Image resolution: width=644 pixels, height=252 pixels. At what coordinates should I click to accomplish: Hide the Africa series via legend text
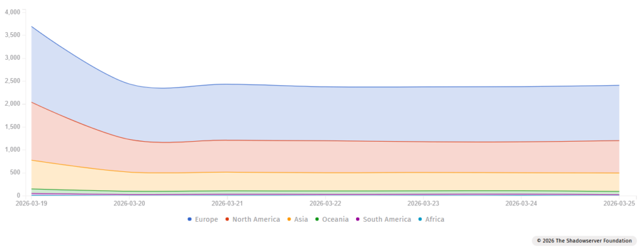(x=435, y=219)
